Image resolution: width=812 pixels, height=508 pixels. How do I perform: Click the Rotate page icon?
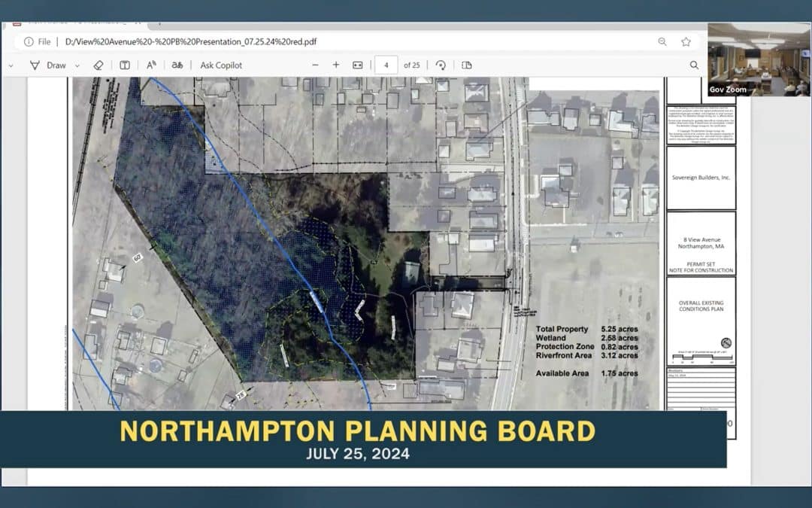point(441,65)
